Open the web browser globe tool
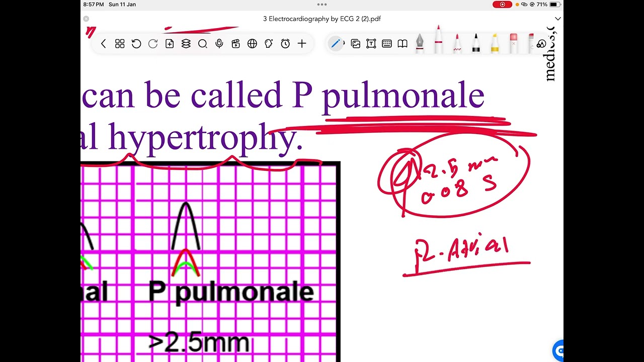The width and height of the screenshot is (644, 362). tap(252, 44)
